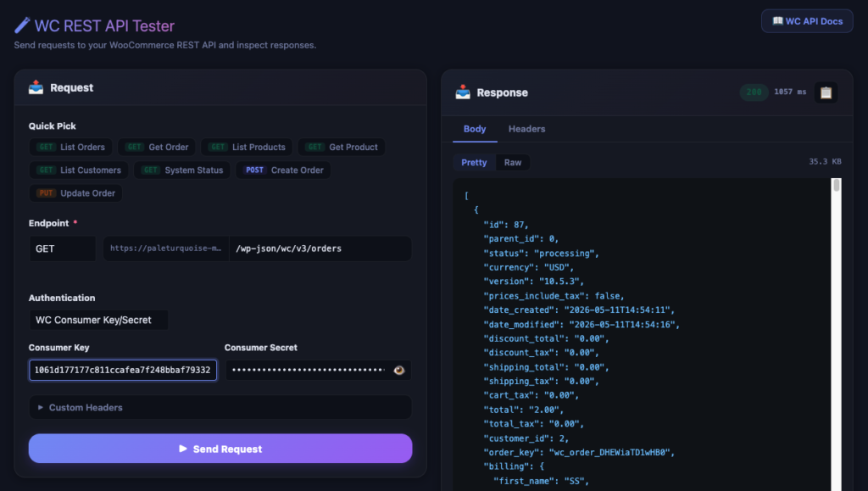868x491 pixels.
Task: Click the "date_created" line in response
Action: point(579,310)
